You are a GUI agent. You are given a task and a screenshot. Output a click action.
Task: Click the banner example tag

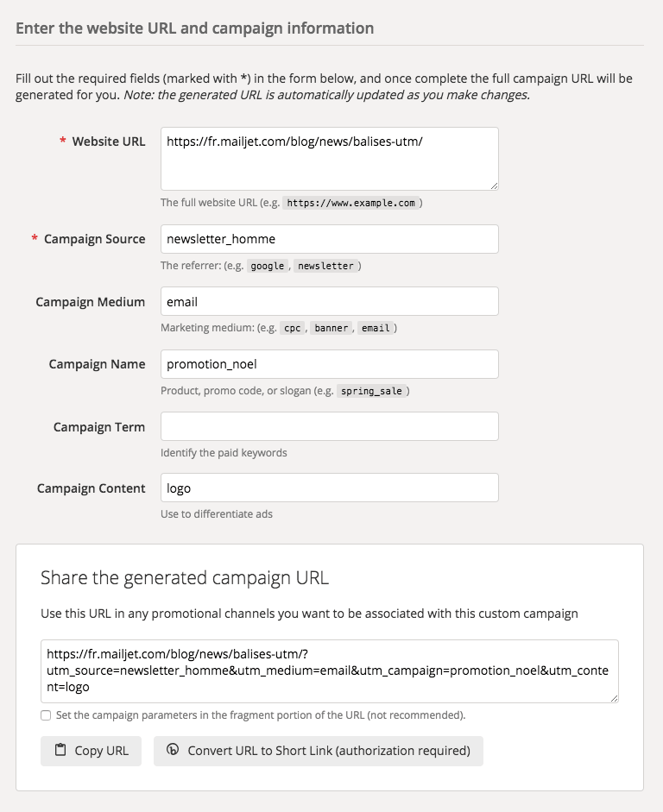331,328
